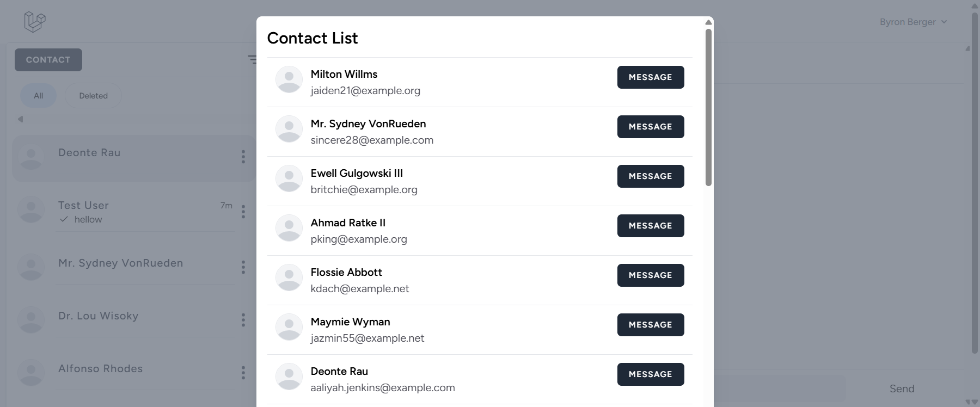Click Send to submit the message
This screenshot has height=407, width=980.
tap(902, 388)
